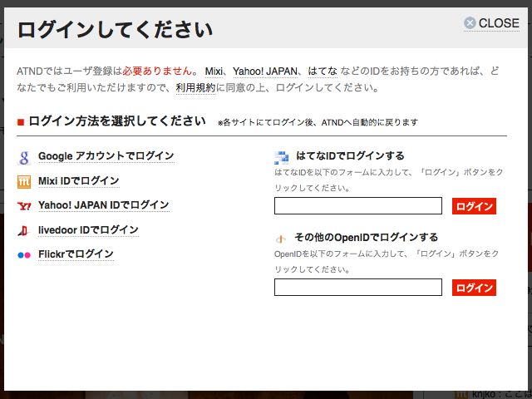Click the Flickr dots icon

pos(24,254)
